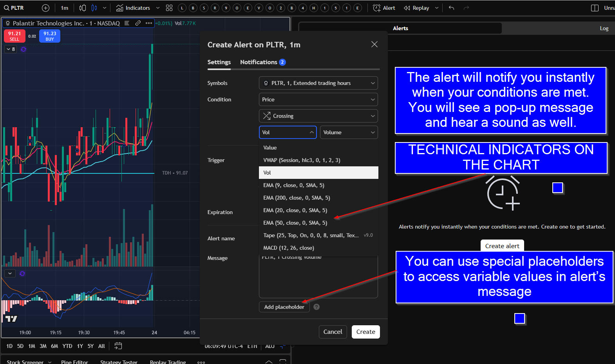Open the layout setup icon
Viewport: 615px width, 364px height.
[x=594, y=8]
